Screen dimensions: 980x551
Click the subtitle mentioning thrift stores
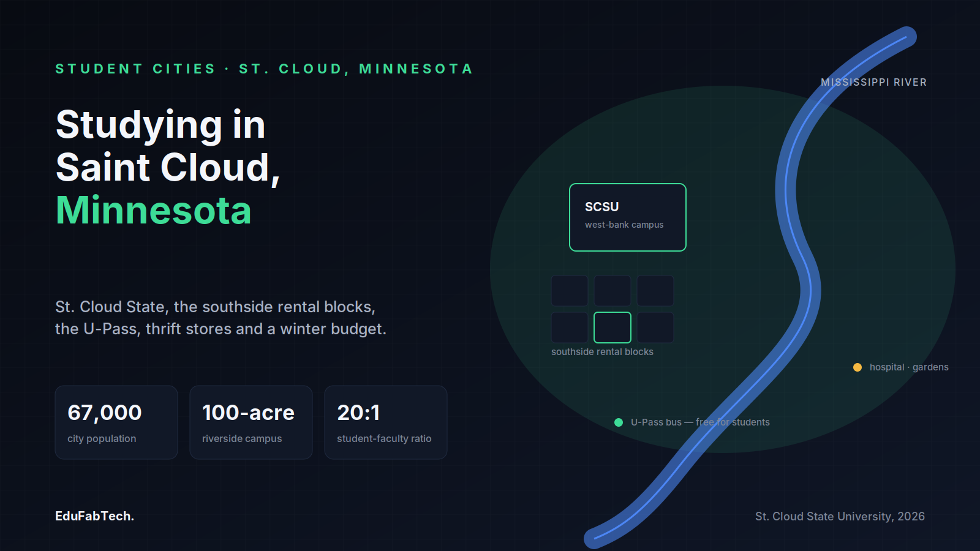(221, 318)
